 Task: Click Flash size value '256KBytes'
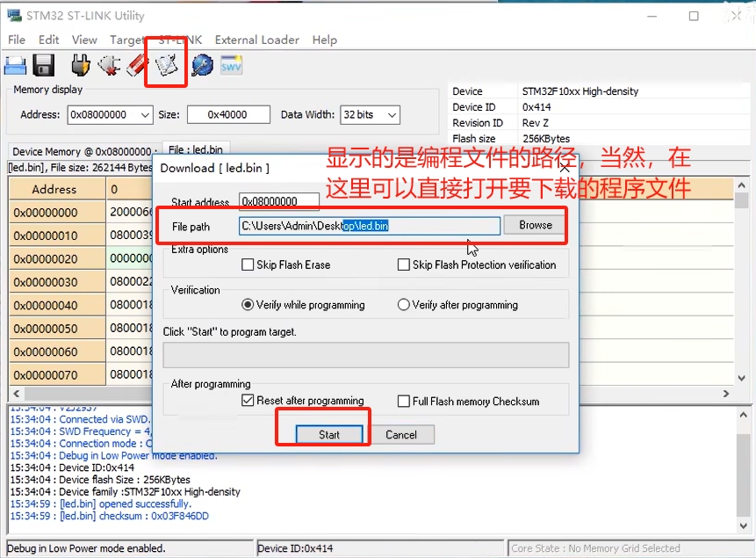(x=546, y=139)
